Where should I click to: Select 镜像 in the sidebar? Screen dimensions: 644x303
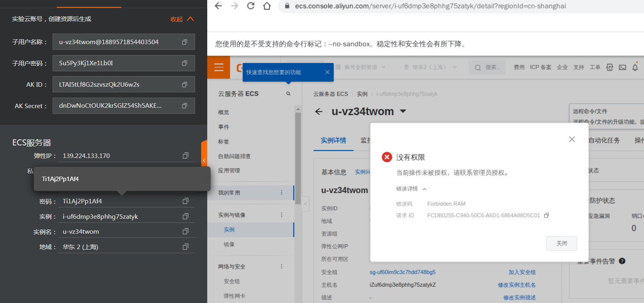click(x=229, y=244)
